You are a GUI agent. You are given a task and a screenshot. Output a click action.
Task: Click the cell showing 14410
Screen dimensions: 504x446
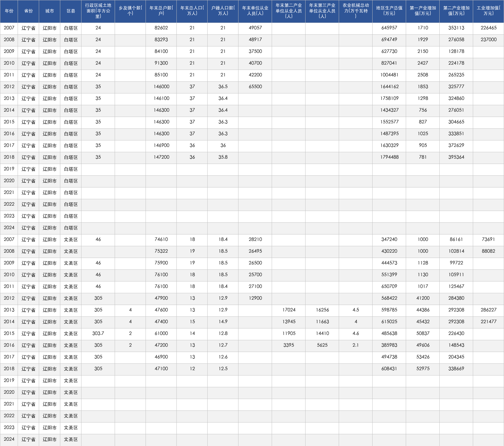point(322,333)
